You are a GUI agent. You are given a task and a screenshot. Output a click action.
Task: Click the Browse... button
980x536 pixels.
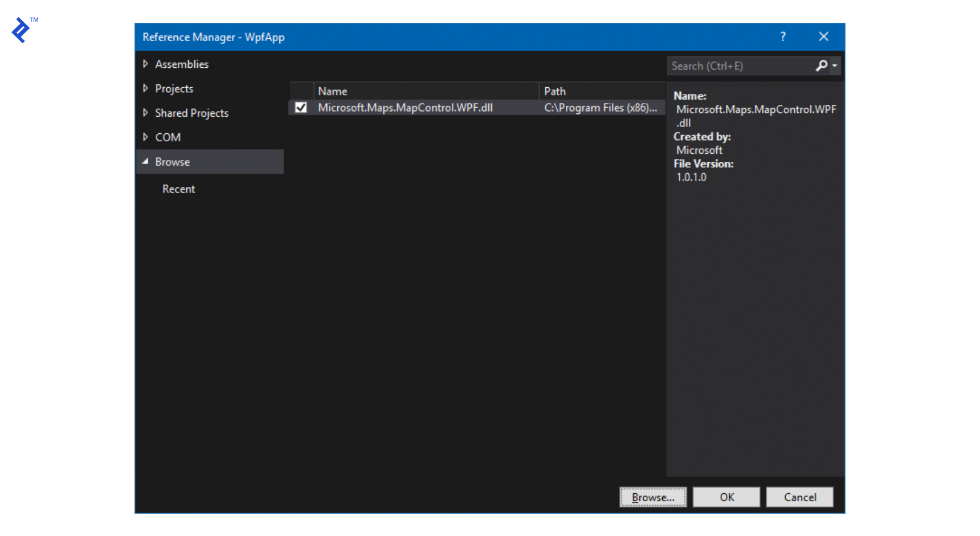click(653, 497)
